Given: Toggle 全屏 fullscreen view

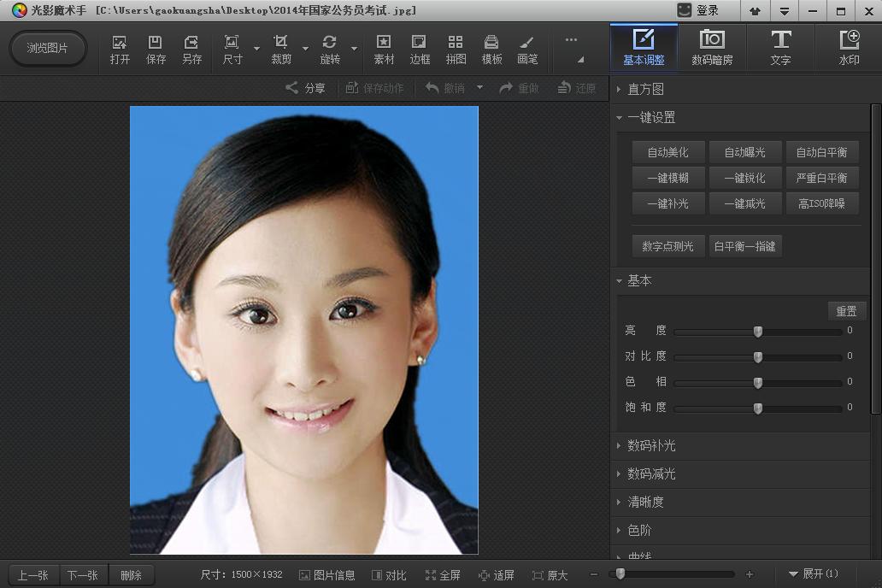Looking at the screenshot, I should [443, 574].
